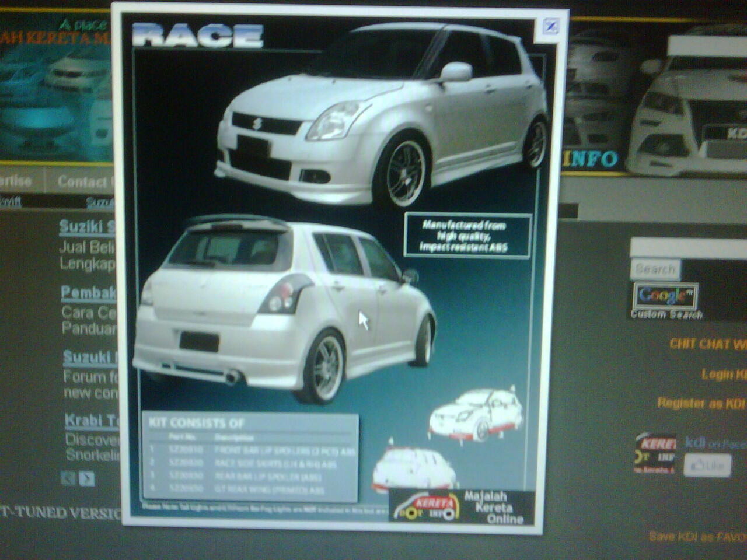This screenshot has width=747, height=560.
Task: Open the KDI on Facebook link
Action: [x=715, y=443]
